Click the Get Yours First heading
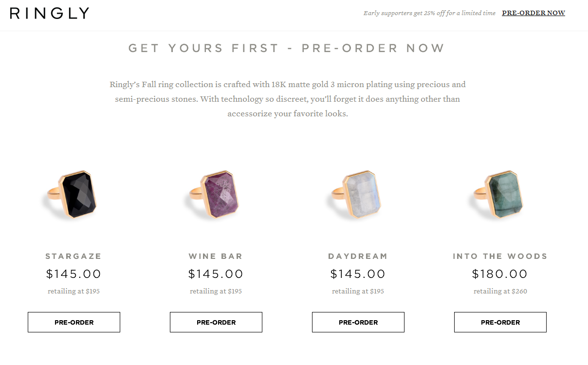This screenshot has width=588, height=365. [287, 48]
